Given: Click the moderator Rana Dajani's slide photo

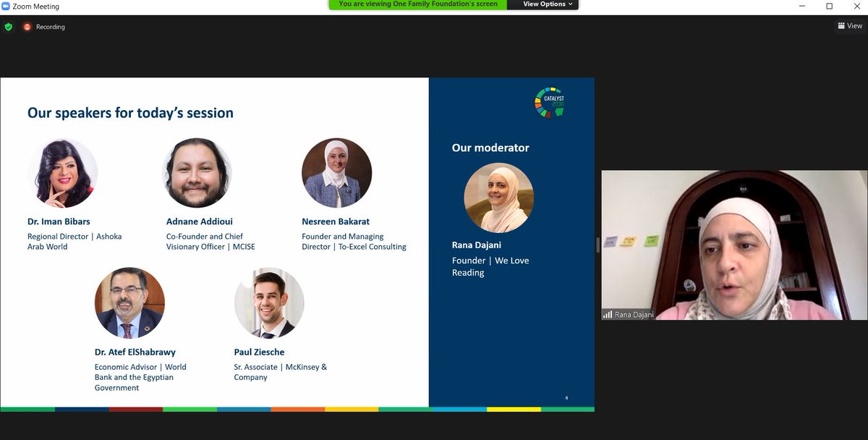Looking at the screenshot, I should tap(498, 198).
